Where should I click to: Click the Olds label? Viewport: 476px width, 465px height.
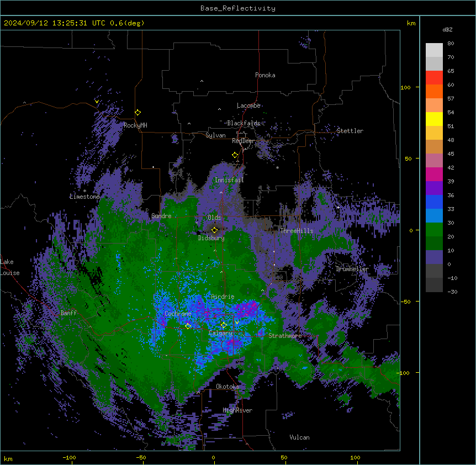coord(214,218)
